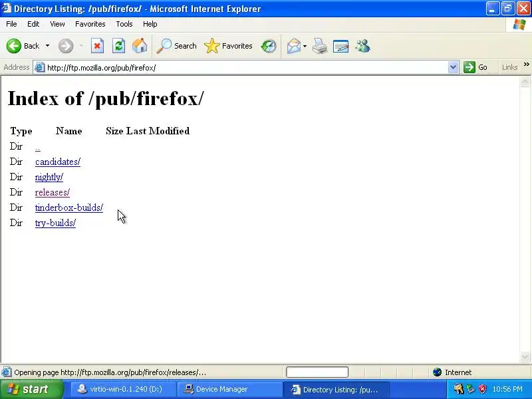Open the releases/ directory link

53,192
